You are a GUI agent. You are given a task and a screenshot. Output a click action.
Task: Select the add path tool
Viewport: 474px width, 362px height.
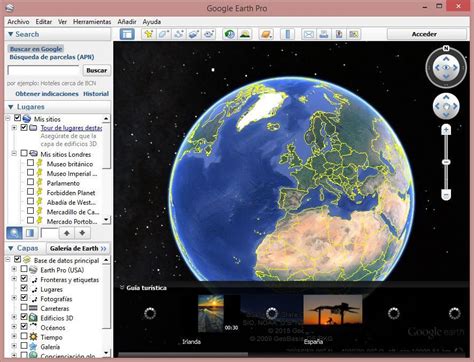179,34
